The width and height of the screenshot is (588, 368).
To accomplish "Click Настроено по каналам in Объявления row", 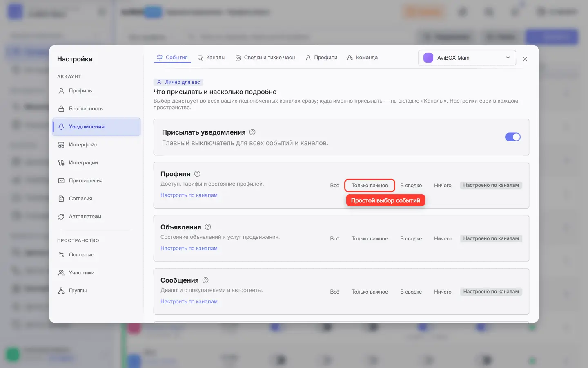I will (491, 238).
